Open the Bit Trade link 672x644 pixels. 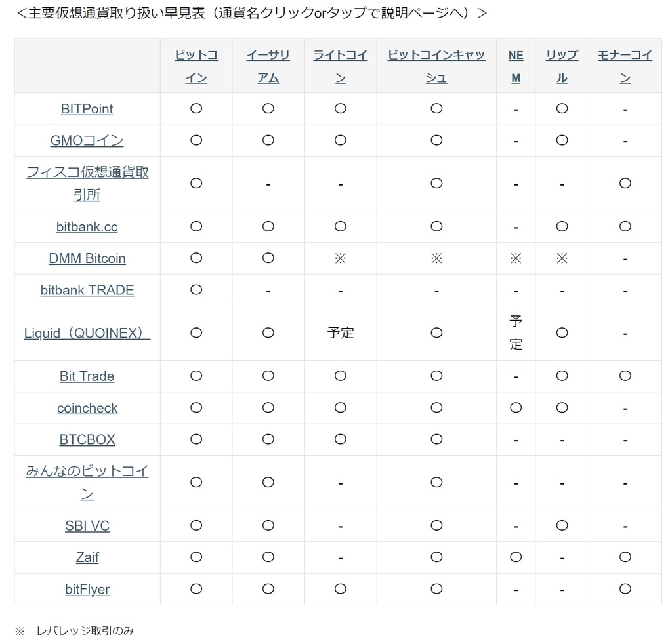click(x=87, y=376)
